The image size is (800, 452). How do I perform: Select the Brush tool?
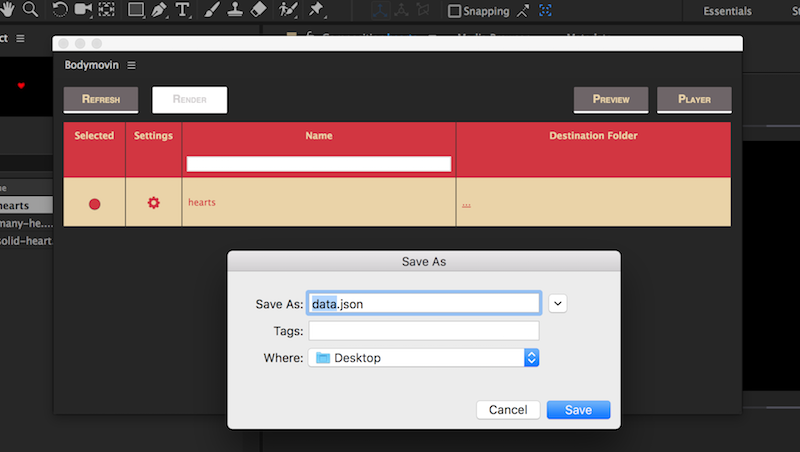click(212, 10)
